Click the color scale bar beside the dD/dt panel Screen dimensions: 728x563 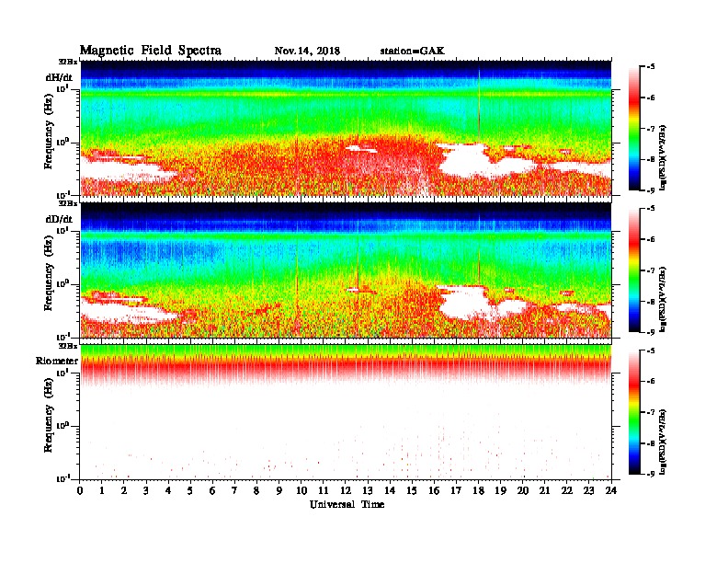click(x=634, y=270)
